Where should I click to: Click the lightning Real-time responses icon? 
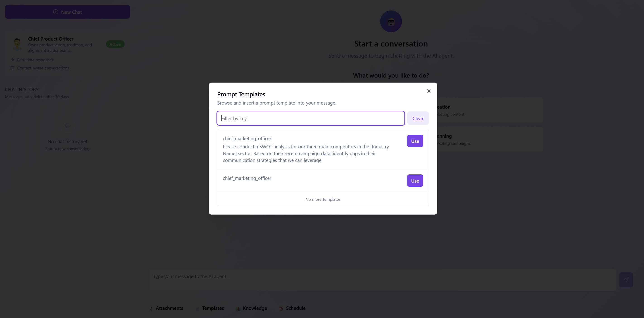coord(12,60)
